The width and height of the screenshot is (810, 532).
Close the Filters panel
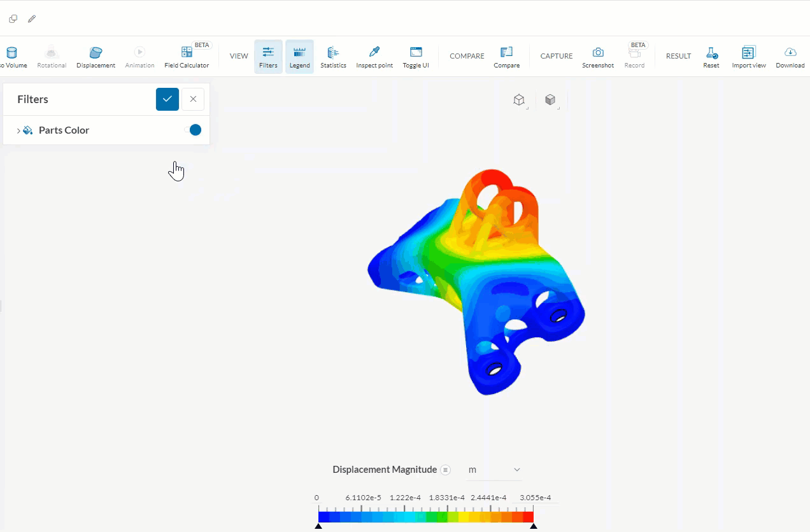coord(193,99)
